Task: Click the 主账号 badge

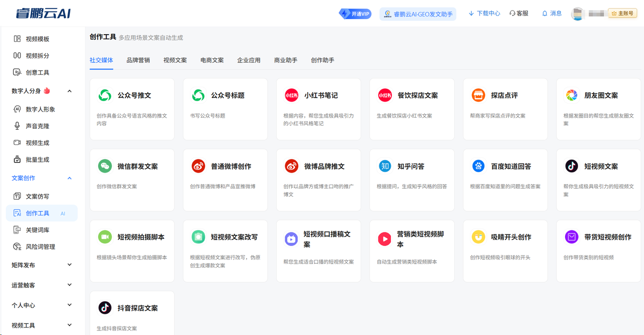Action: coord(623,14)
